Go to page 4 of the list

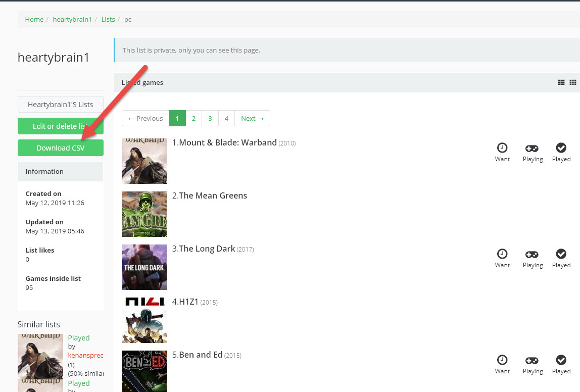(226, 118)
